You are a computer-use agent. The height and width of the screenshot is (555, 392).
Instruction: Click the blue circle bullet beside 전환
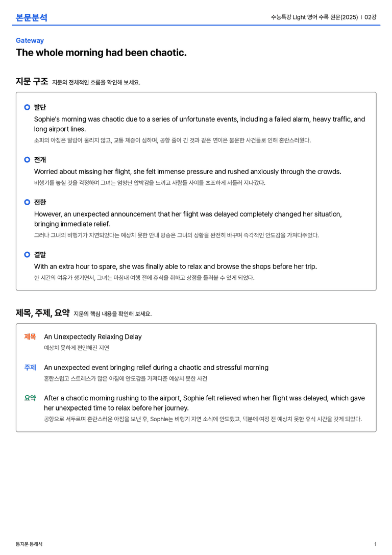pos(27,202)
